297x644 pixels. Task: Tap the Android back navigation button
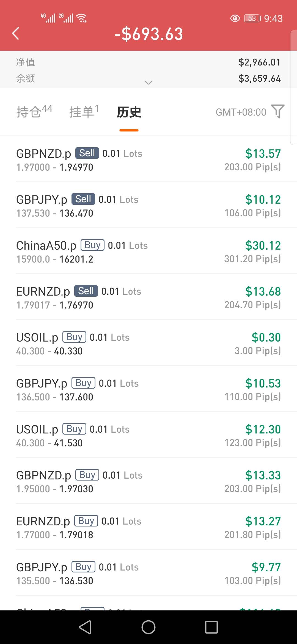point(85,627)
